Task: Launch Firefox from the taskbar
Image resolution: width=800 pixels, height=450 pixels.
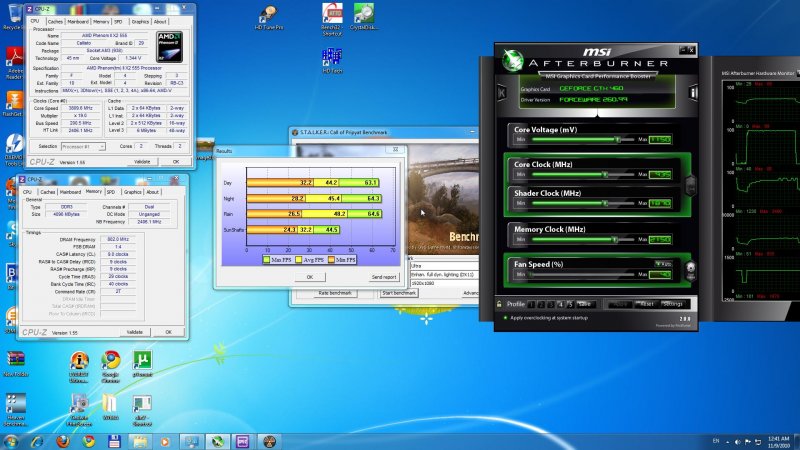Action: pos(63,441)
